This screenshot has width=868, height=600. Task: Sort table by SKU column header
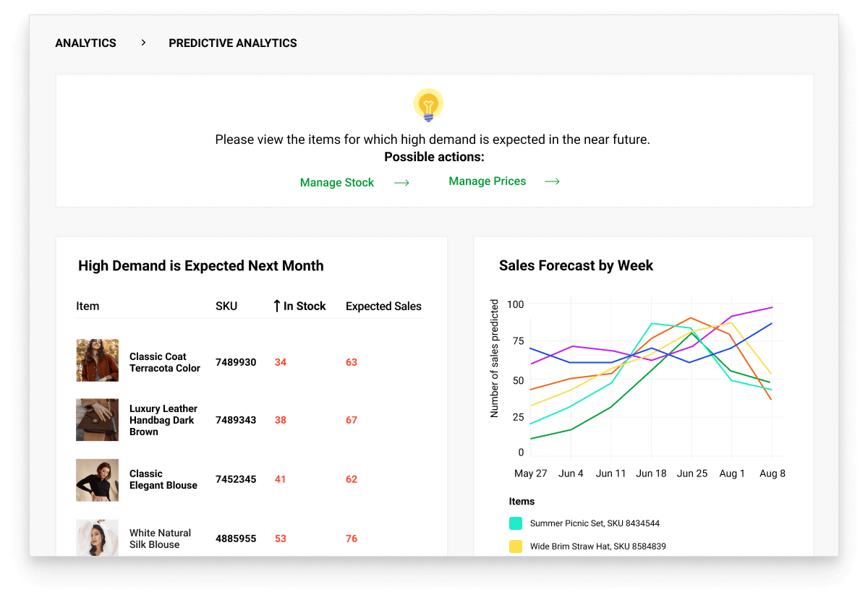click(x=226, y=307)
